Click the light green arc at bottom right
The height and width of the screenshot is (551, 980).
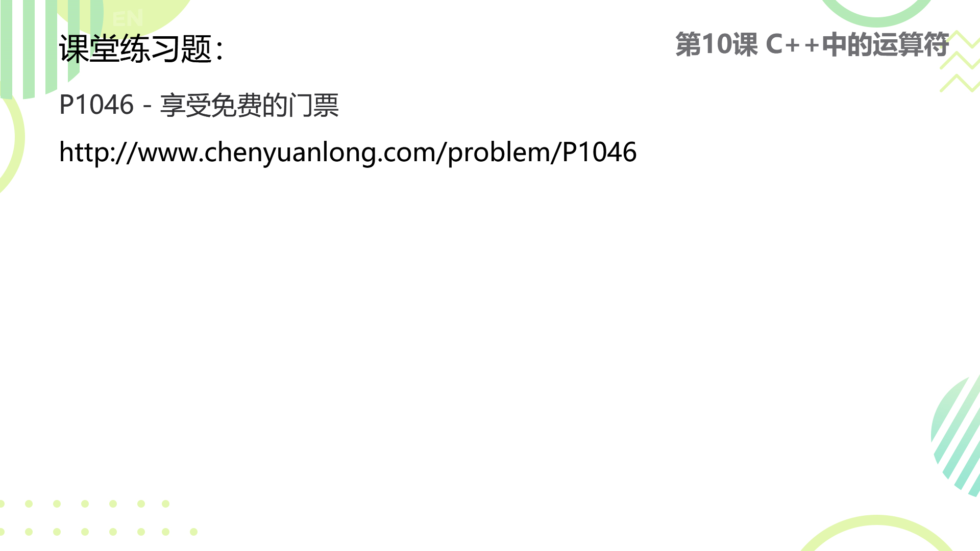coord(876,534)
